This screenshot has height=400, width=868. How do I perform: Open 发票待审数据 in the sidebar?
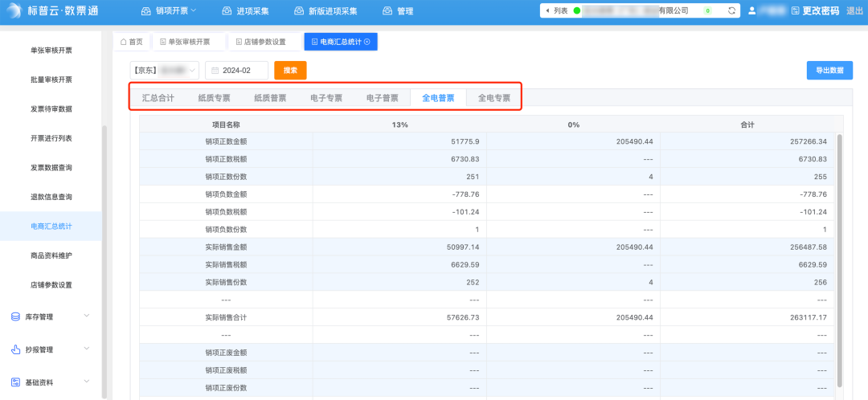[x=51, y=109]
